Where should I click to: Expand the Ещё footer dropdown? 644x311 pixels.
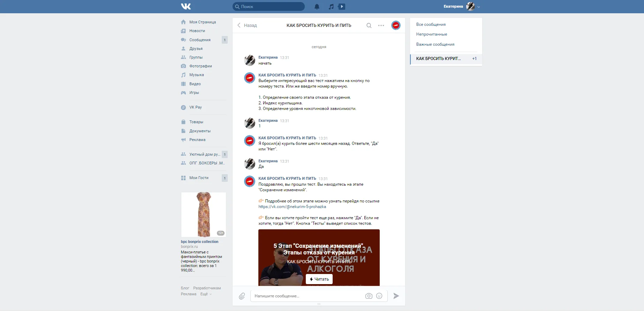coord(206,294)
